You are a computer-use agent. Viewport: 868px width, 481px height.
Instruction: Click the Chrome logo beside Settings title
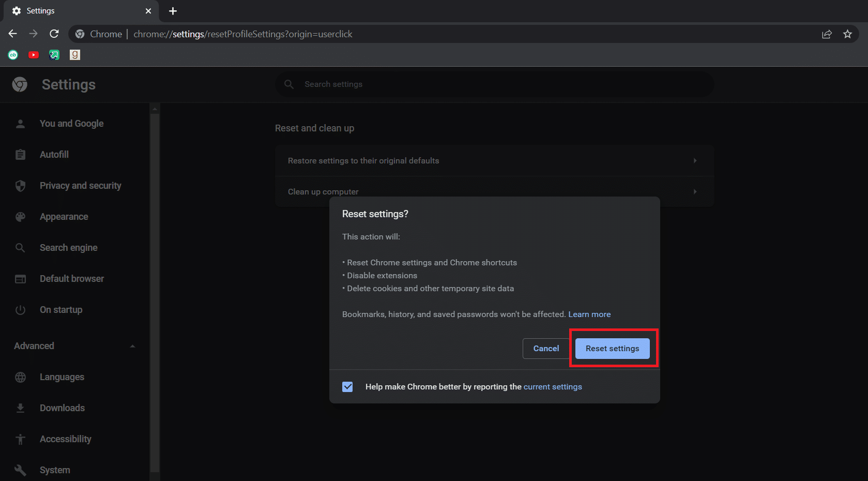20,84
